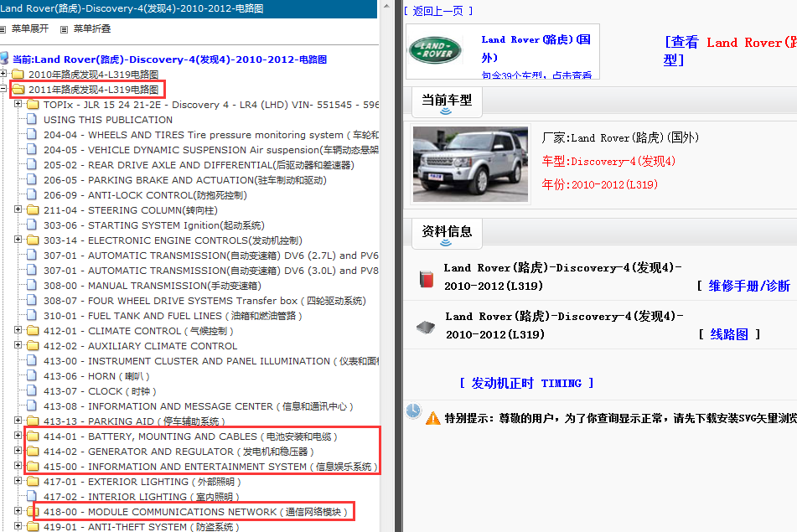Open 413-08 INFORMATION AND MESSAGE CENTER
797x532 pixels.
(199, 406)
